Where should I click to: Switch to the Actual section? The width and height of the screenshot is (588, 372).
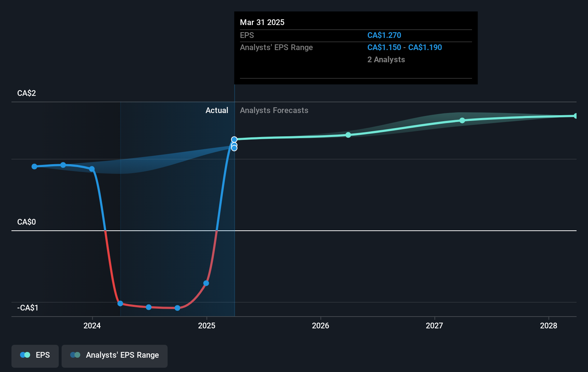coord(217,110)
